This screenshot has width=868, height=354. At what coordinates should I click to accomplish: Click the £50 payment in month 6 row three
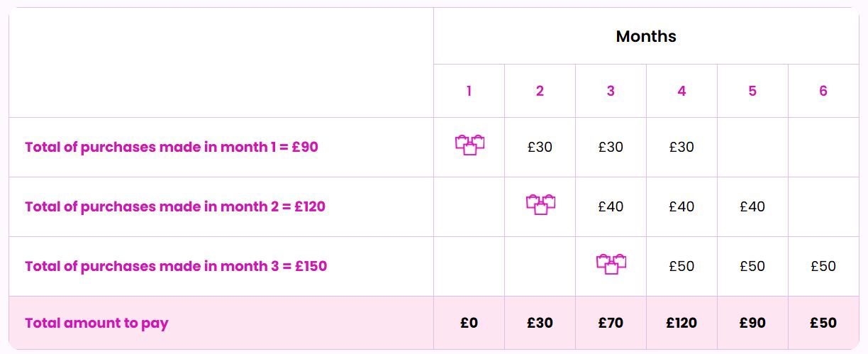pos(823,267)
